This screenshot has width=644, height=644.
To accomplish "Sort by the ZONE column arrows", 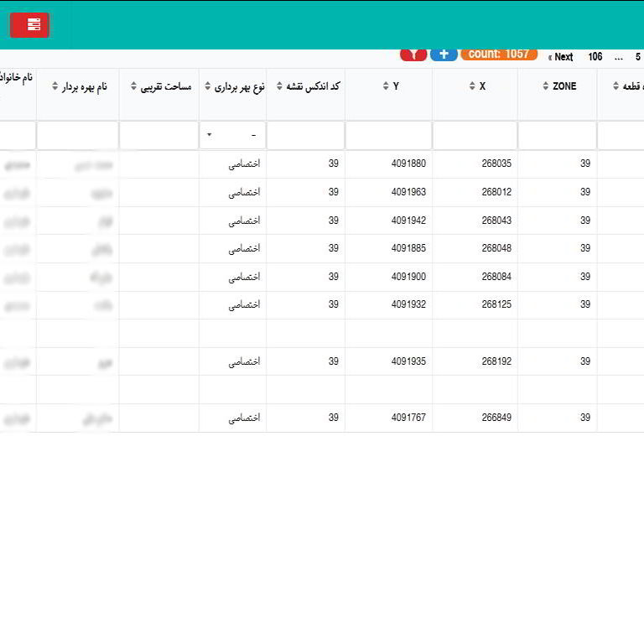I will click(x=546, y=86).
